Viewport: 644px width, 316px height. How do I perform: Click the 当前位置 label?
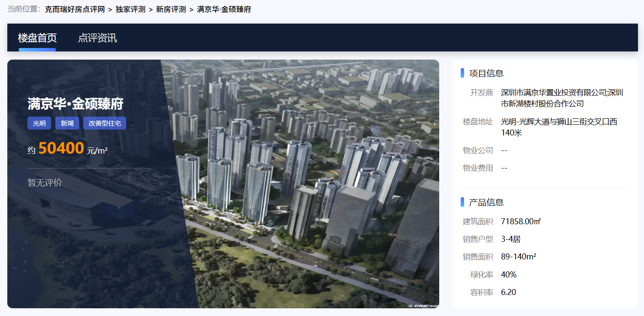[24, 9]
